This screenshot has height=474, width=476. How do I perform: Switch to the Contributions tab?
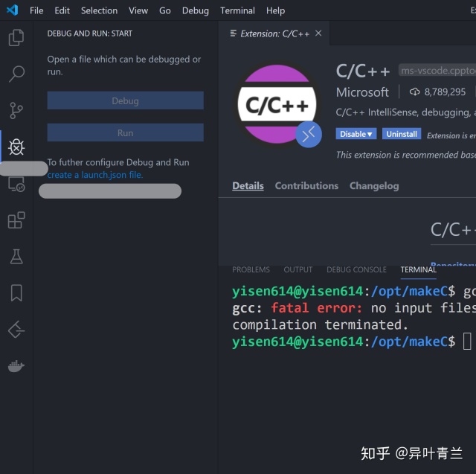306,185
